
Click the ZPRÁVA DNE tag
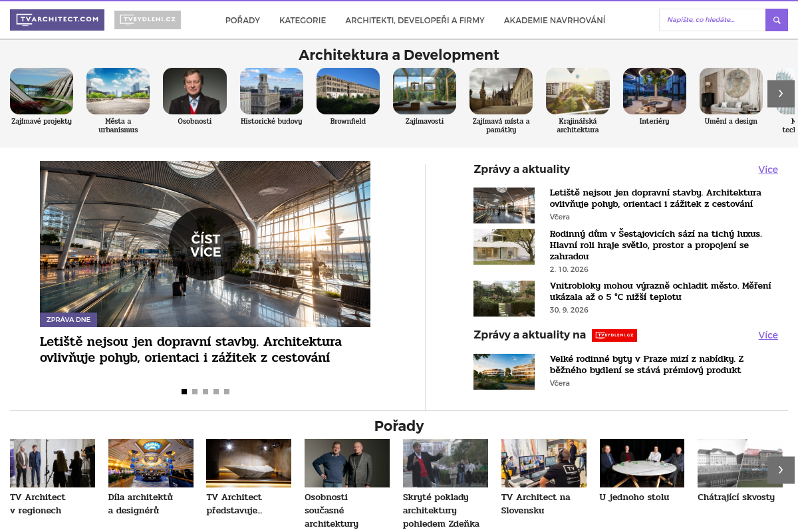(x=68, y=320)
